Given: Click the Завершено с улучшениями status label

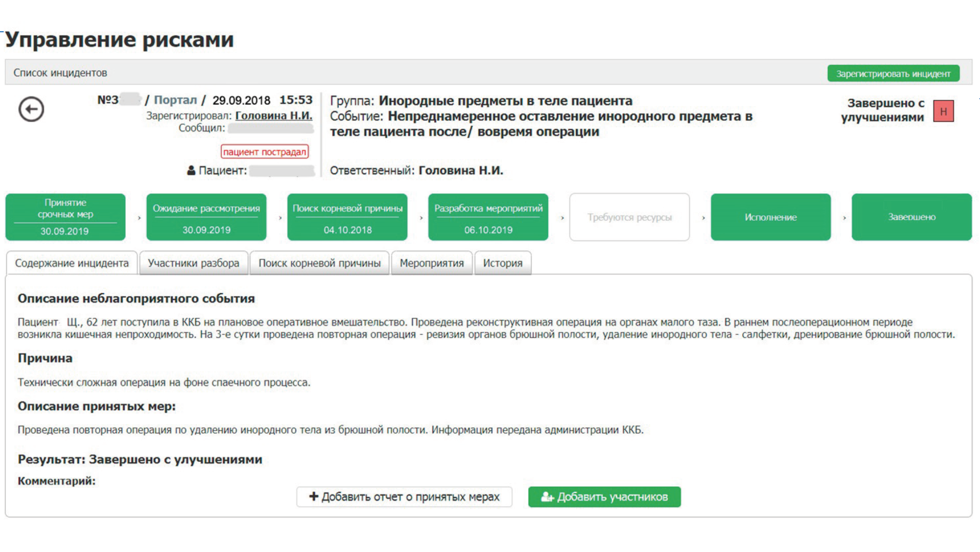Looking at the screenshot, I should point(883,110).
